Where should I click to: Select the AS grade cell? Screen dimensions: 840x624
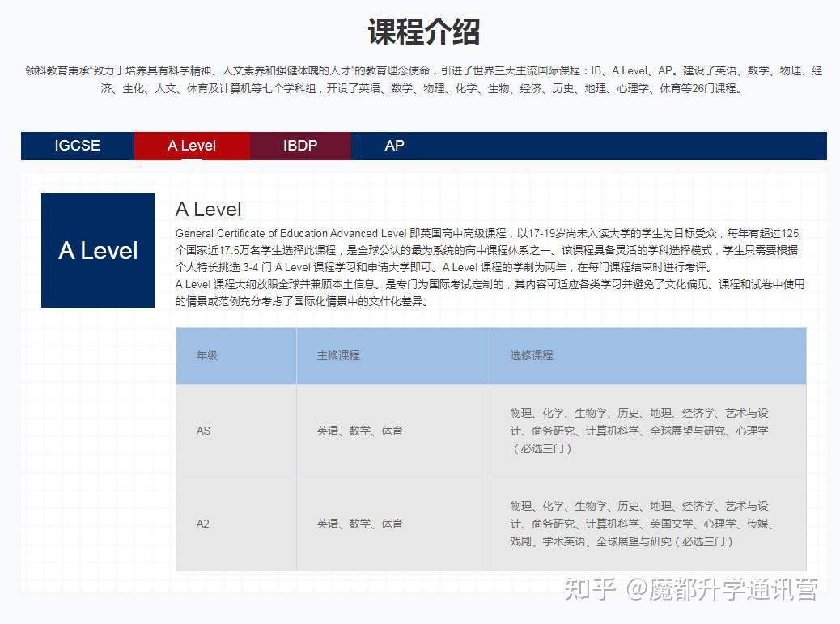tap(236, 431)
